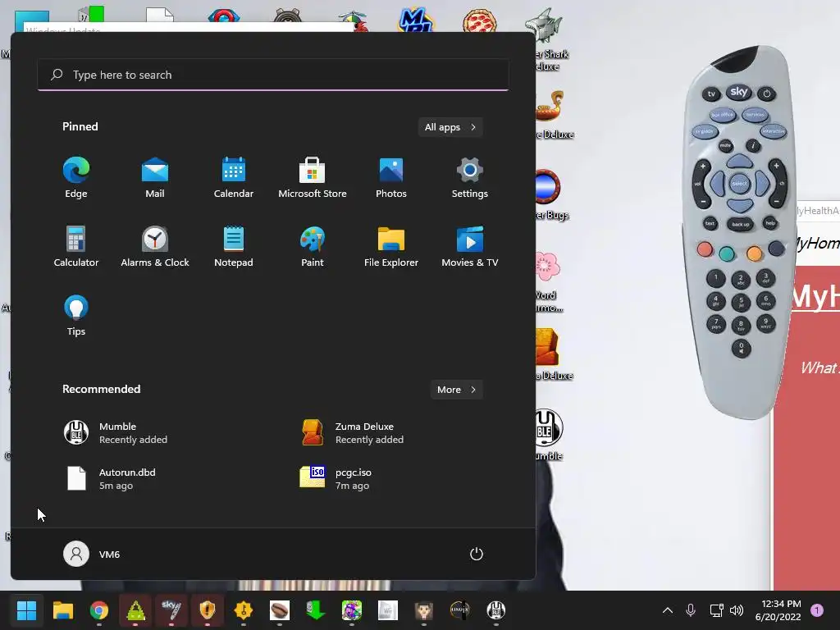Image resolution: width=840 pixels, height=630 pixels.
Task: Launch the Photos app
Action: click(391, 178)
